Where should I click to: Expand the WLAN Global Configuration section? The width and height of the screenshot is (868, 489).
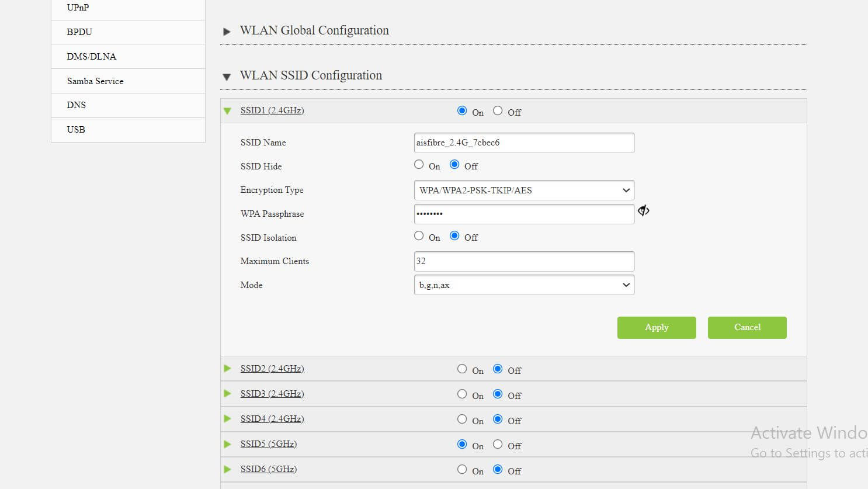point(227,32)
